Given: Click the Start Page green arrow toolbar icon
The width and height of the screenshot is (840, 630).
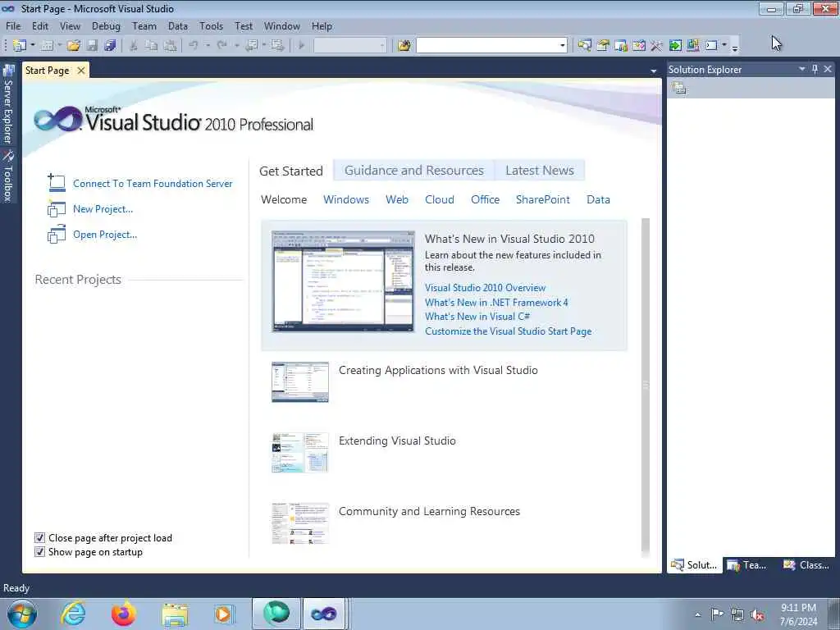Looking at the screenshot, I should click(675, 46).
